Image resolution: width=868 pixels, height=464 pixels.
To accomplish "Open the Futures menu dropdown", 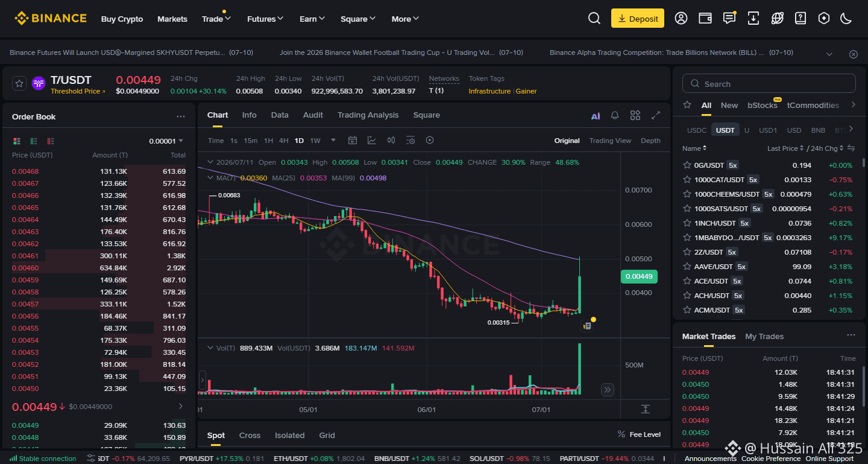I will click(x=265, y=19).
